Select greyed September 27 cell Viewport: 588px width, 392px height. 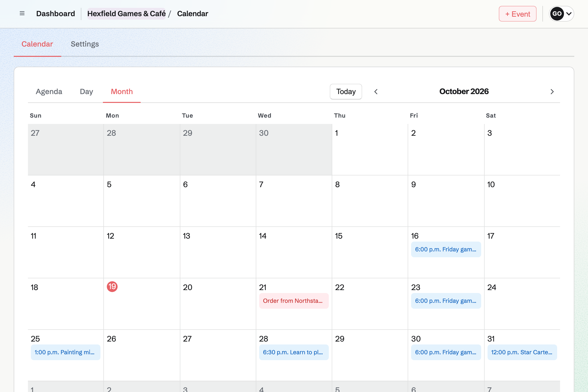65,149
